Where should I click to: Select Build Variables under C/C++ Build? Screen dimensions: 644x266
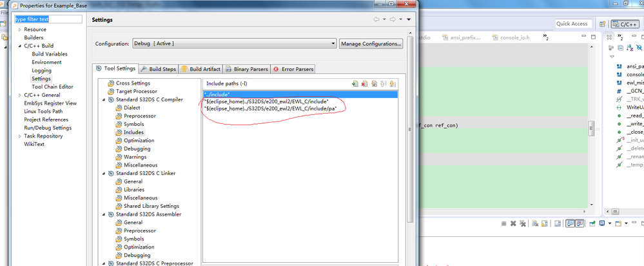[50, 54]
